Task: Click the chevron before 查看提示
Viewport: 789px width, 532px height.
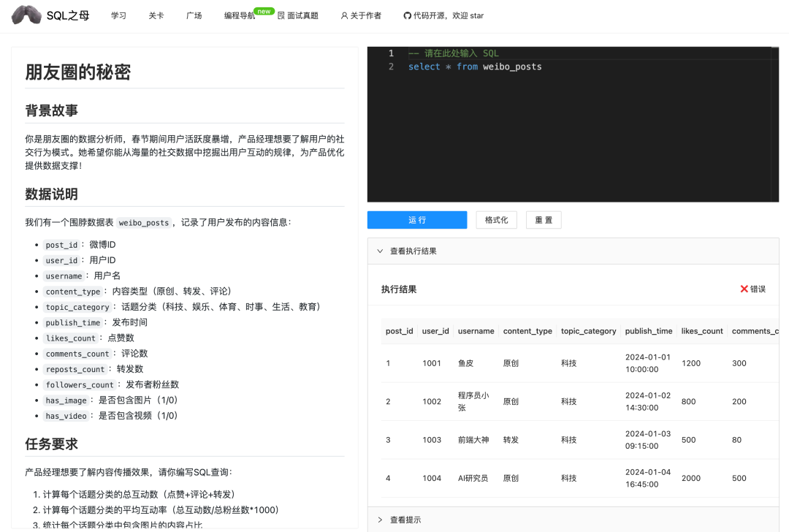Action: point(380,520)
